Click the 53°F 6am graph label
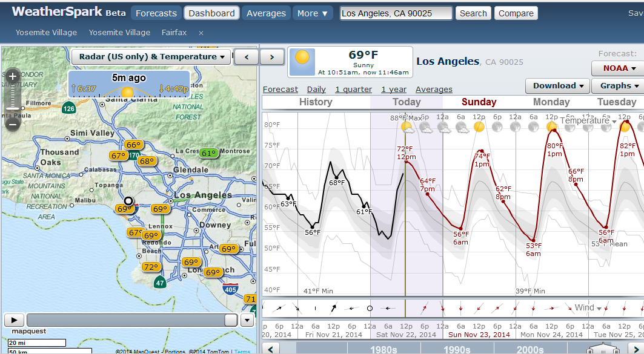Image resolution: width=644 pixels, height=354 pixels. [533, 249]
